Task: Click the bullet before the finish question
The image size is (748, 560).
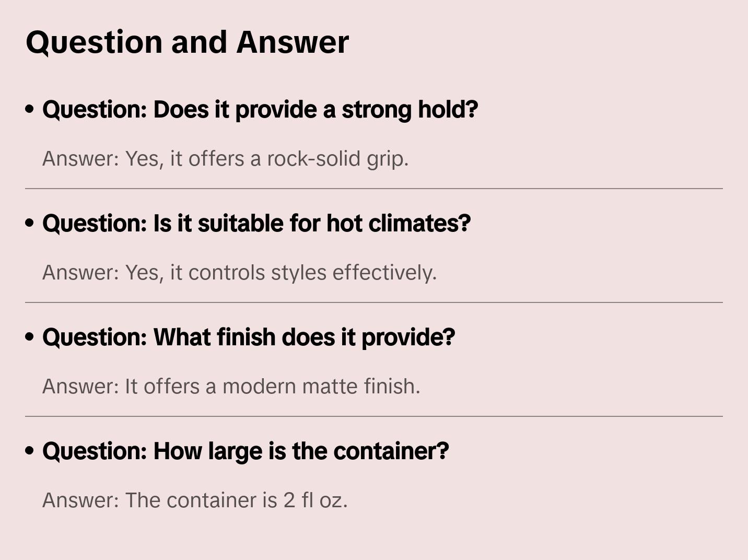Action: [x=30, y=337]
